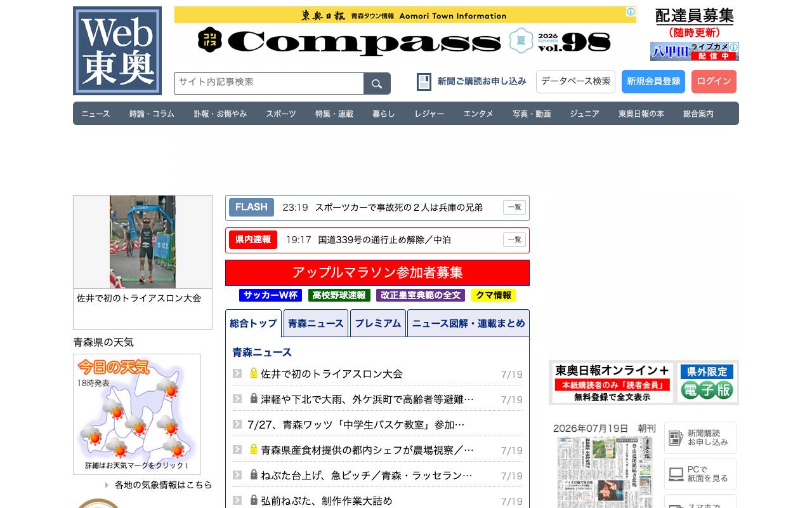Click the lock icon on 青森県産食材提供 row
The height and width of the screenshot is (508, 812).
point(254,450)
